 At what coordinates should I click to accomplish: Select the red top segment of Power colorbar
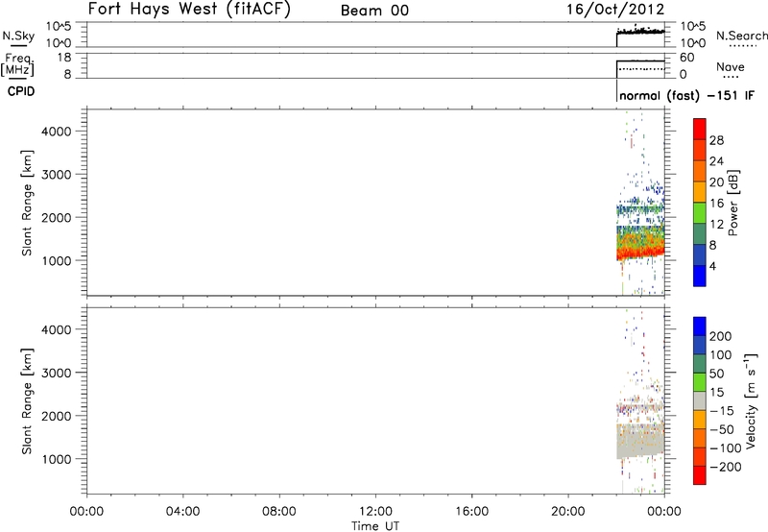[x=700, y=130]
